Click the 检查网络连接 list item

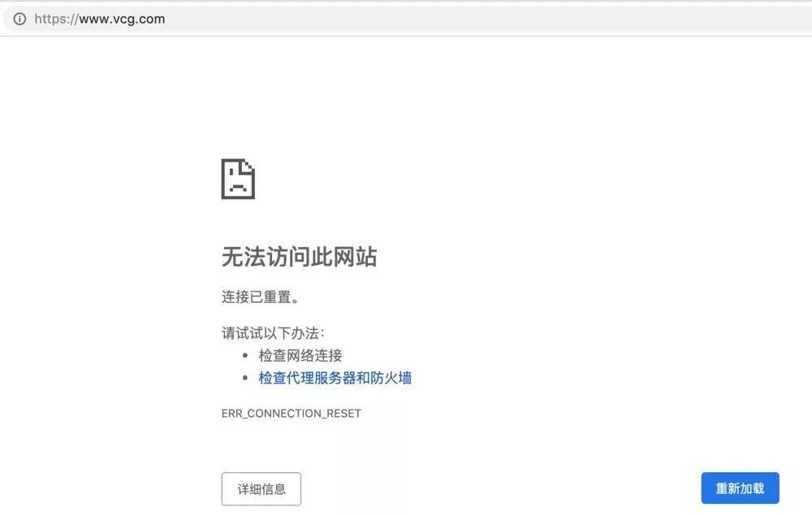[x=300, y=355]
